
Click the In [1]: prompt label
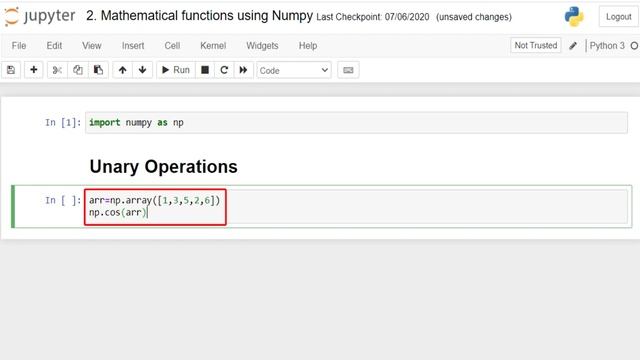click(63, 122)
